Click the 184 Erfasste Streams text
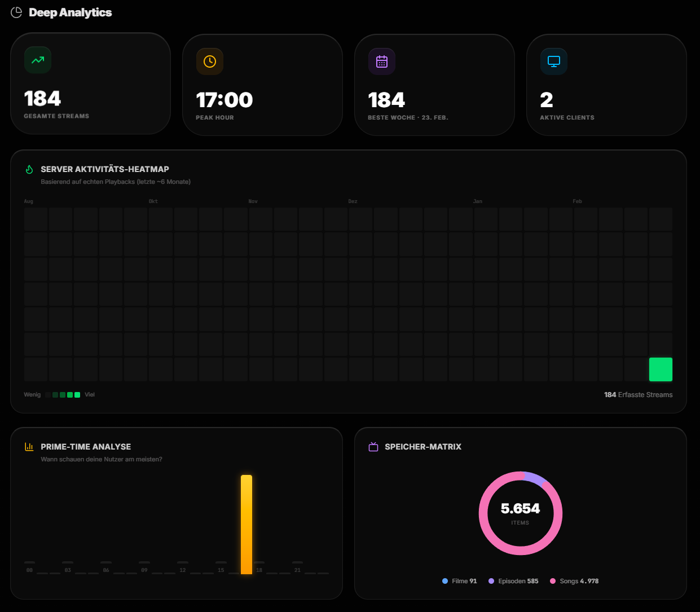Viewport: 700px width, 612px height. coord(639,395)
